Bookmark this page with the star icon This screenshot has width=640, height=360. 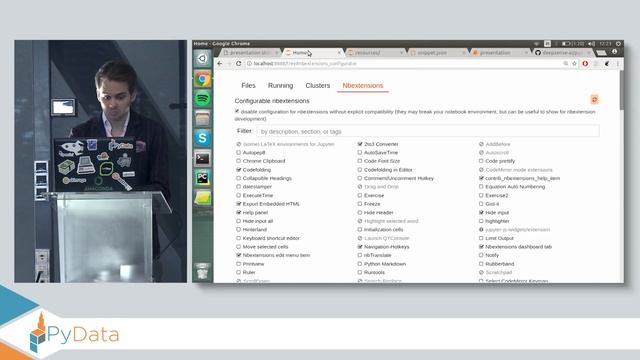(574, 64)
